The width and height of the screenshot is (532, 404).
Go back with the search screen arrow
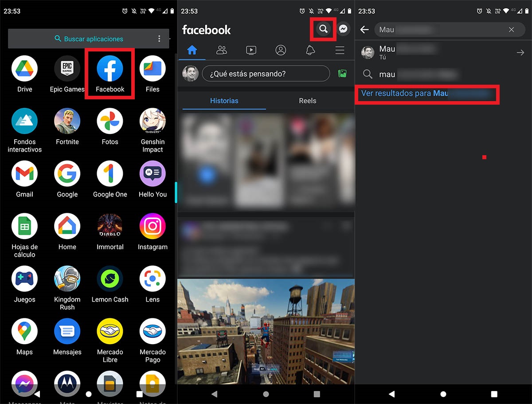364,29
